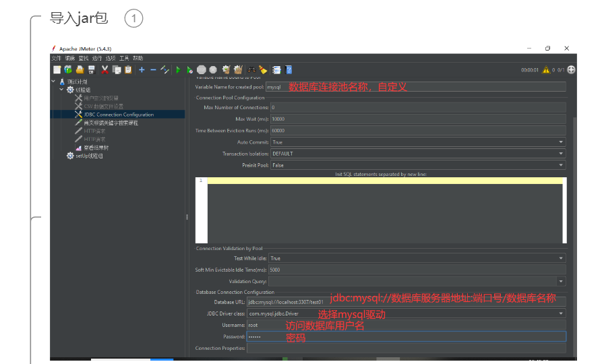
Task: Click the Soft Min Evictable Idle Time field
Action: coord(417,270)
